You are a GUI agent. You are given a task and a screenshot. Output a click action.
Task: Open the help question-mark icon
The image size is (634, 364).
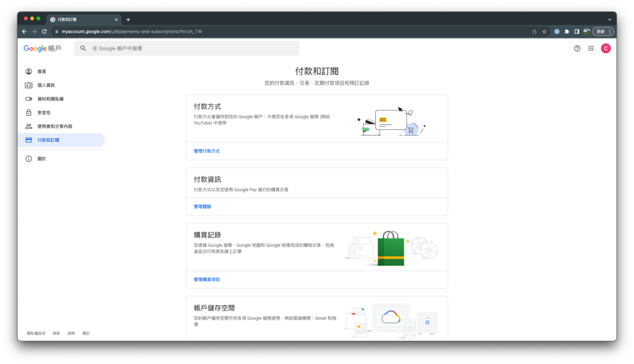pos(577,48)
